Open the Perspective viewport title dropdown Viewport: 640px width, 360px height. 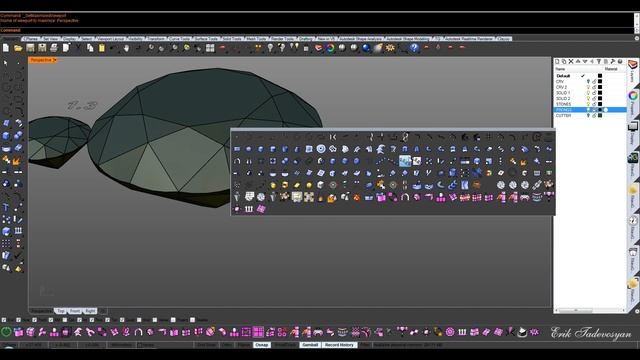[x=54, y=60]
